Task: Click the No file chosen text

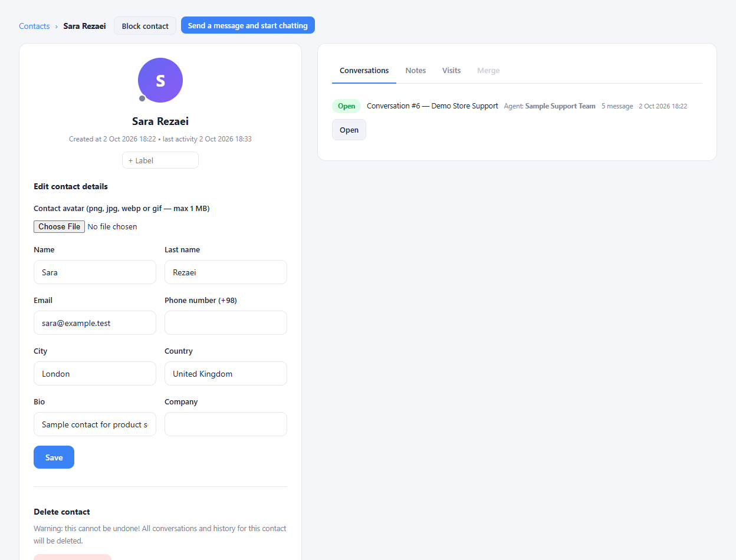Action: (112, 226)
